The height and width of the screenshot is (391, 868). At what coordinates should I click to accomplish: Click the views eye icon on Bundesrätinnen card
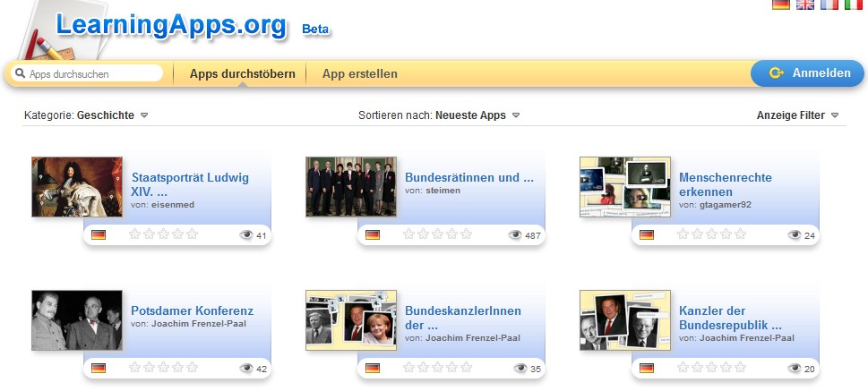tap(515, 235)
